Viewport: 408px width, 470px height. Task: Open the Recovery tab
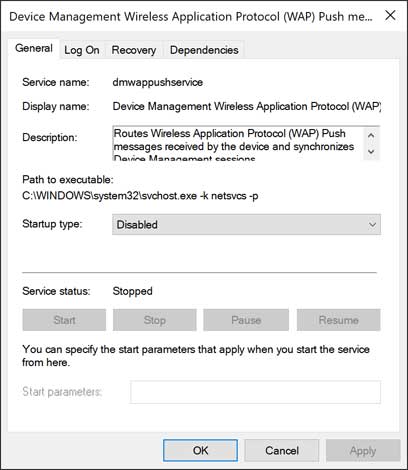(x=133, y=50)
